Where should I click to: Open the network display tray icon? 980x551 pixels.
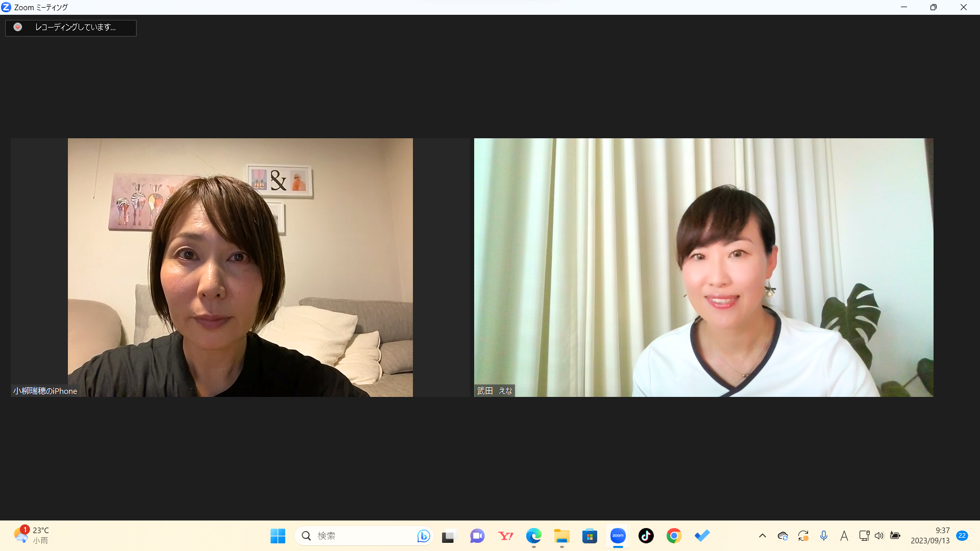coord(864,536)
